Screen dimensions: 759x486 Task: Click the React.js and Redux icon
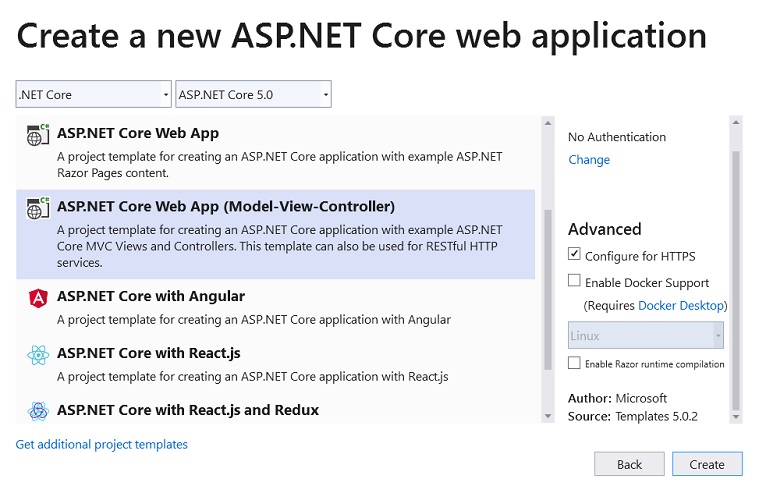pyautogui.click(x=38, y=411)
